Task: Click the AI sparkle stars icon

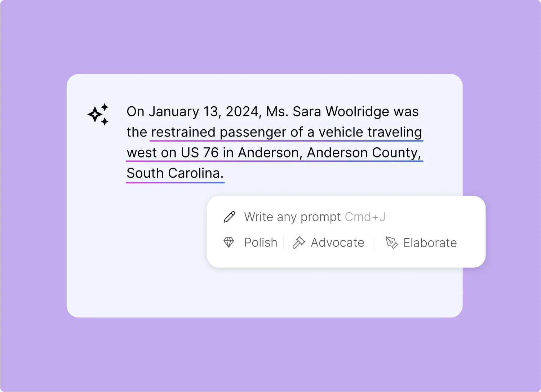Action: point(98,114)
